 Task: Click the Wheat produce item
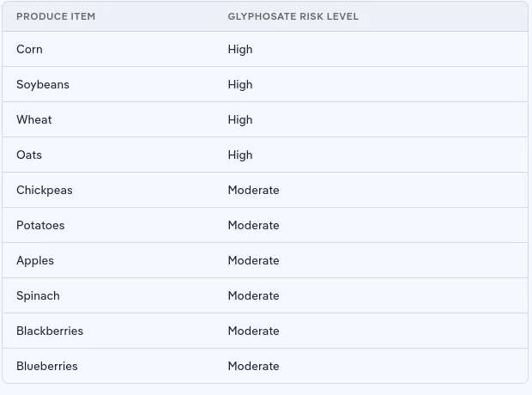[34, 120]
